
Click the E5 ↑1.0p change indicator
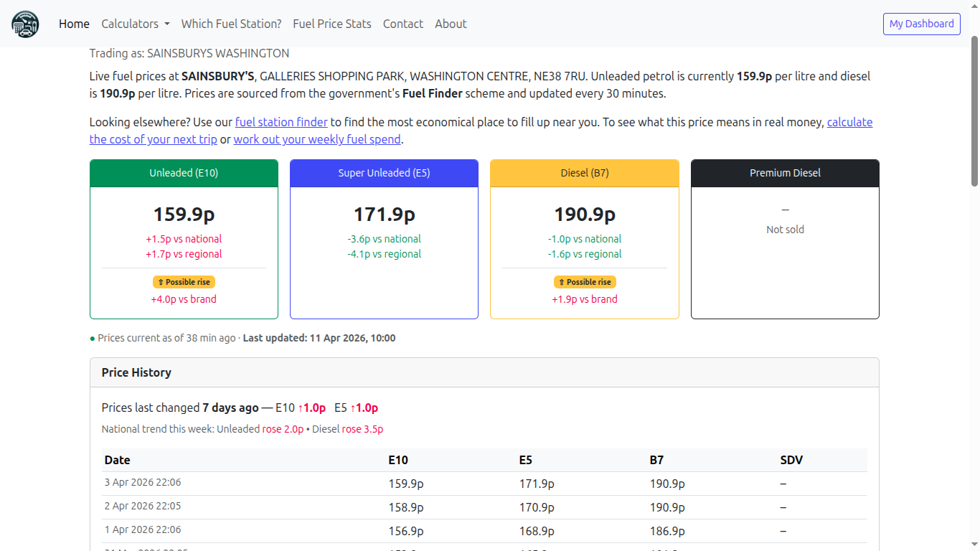356,408
